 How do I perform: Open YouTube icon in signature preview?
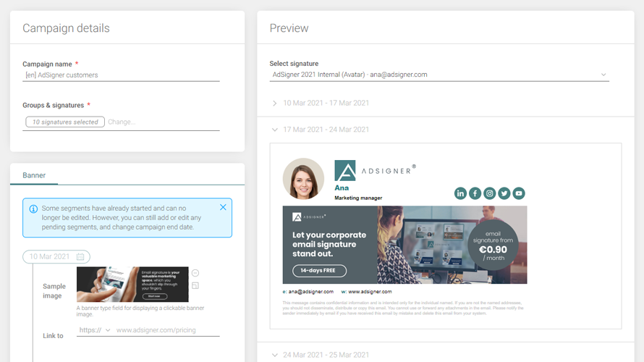[x=519, y=193]
